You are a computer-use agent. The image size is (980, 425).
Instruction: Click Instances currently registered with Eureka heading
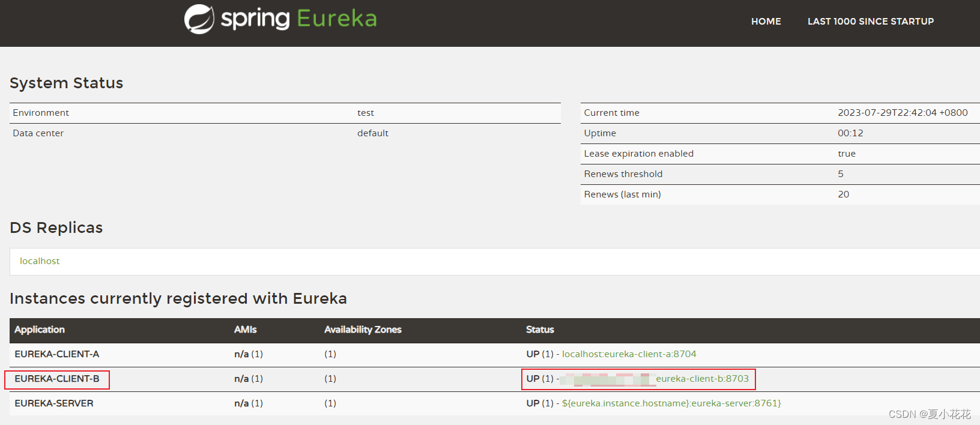pos(178,298)
